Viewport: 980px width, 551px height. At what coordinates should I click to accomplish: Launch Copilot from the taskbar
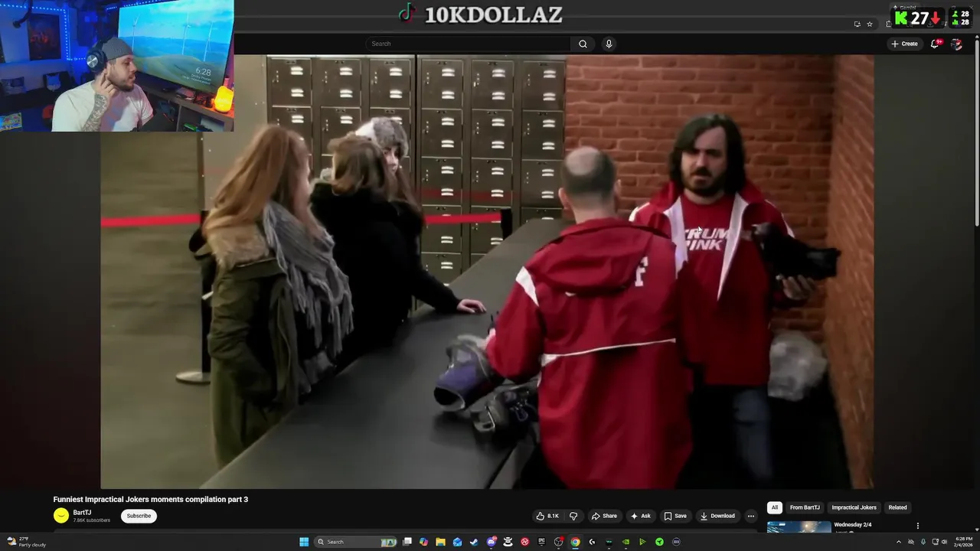423,542
